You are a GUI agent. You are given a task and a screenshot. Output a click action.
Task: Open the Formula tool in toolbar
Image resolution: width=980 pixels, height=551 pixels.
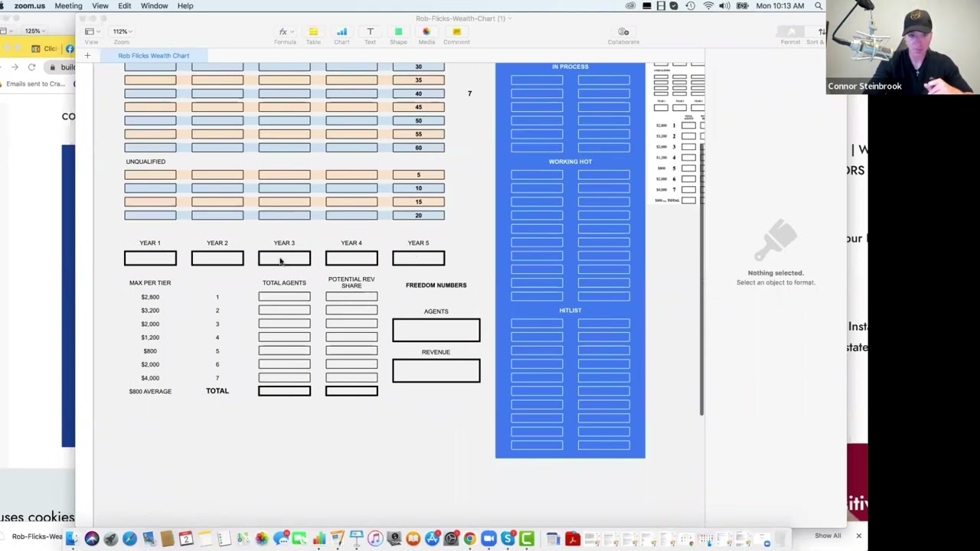[284, 33]
